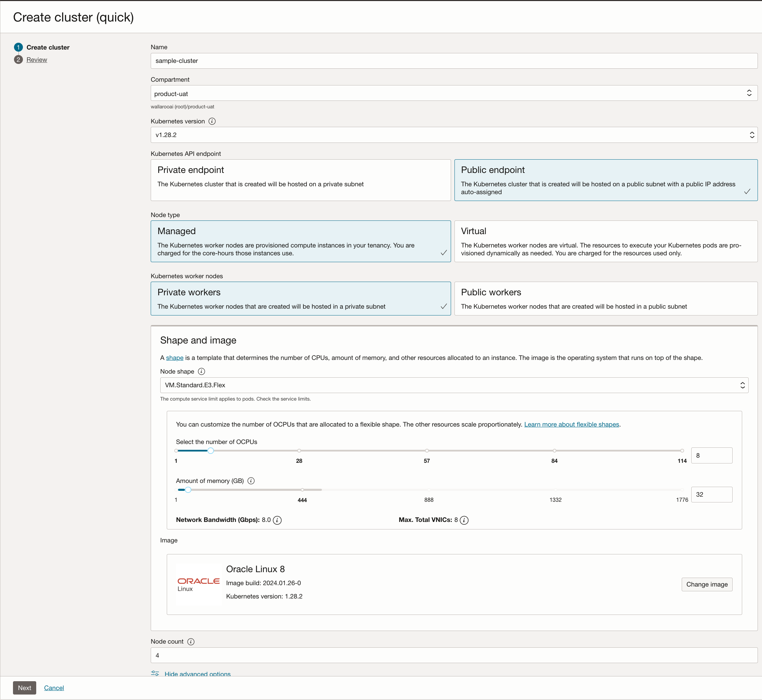
Task: Select the Create cluster step
Action: pos(48,48)
